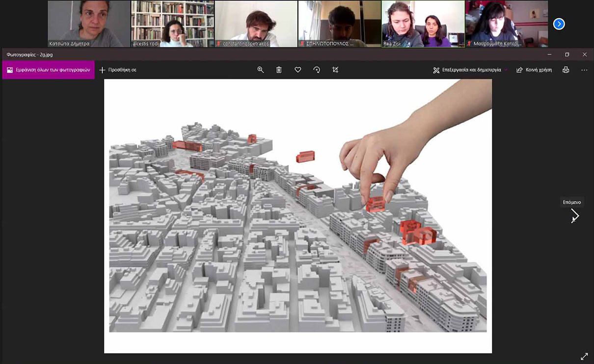
Task: Enter fullscreen with the diagonal arrows icon
Action: pyautogui.click(x=584, y=357)
